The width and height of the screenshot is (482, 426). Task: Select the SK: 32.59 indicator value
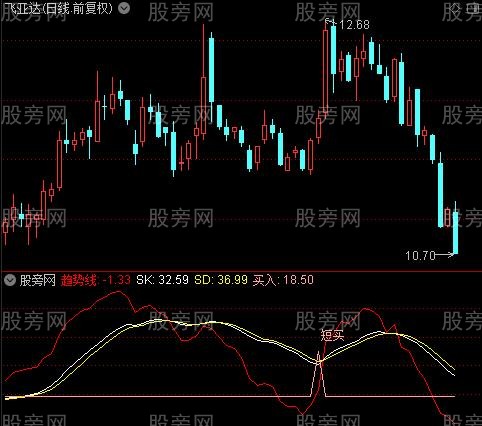162,280
